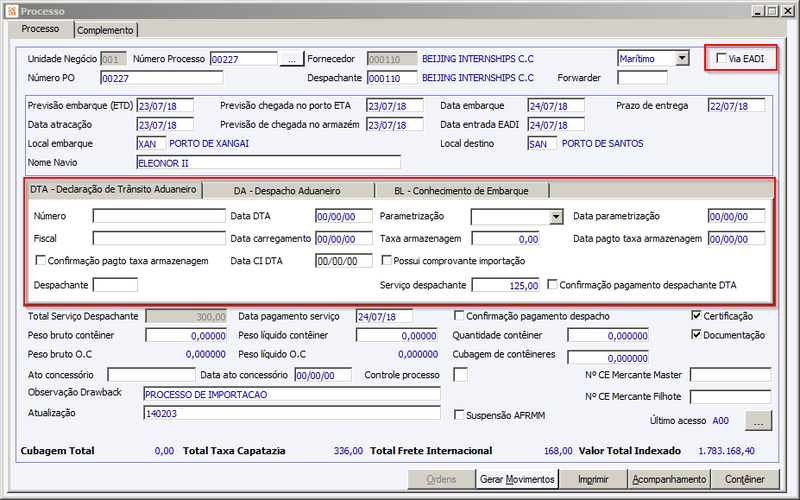Click the Contêiner button
Image resolution: width=800 pixels, height=500 pixels.
pyautogui.click(x=745, y=479)
